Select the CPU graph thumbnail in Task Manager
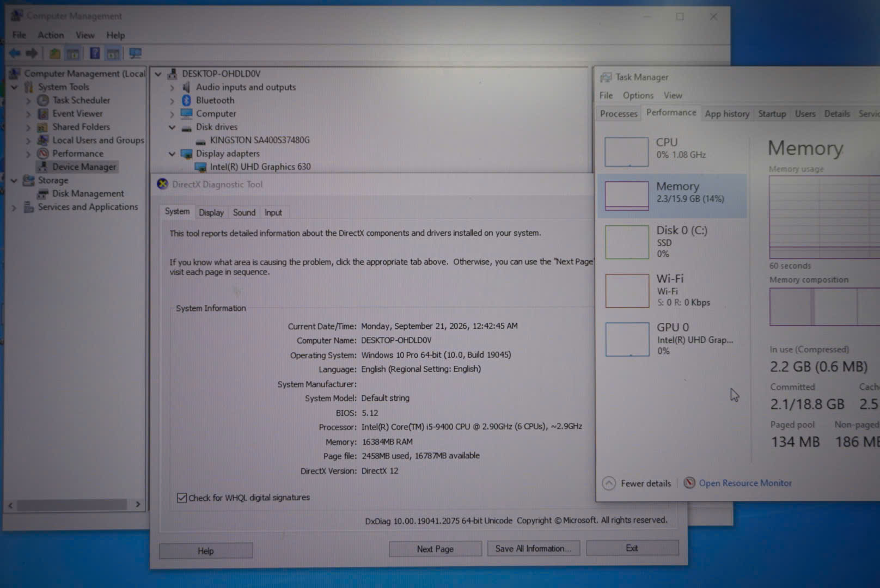Screen dimensions: 880x588 [x=626, y=152]
